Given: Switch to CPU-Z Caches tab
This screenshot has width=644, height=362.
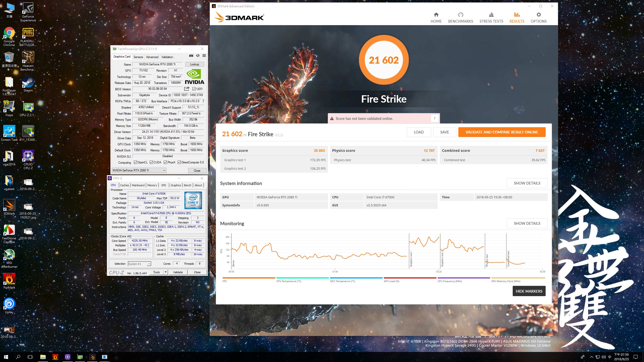Looking at the screenshot, I should pos(124,185).
